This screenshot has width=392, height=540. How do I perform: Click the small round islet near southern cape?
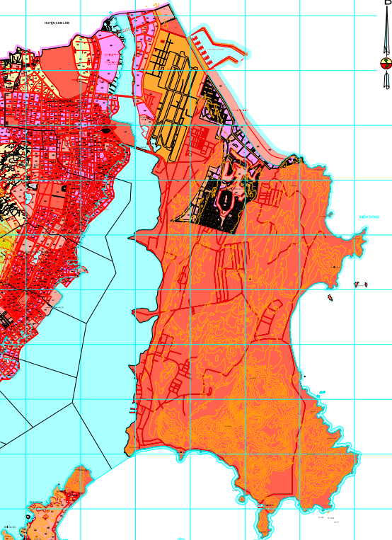pos(242,498)
